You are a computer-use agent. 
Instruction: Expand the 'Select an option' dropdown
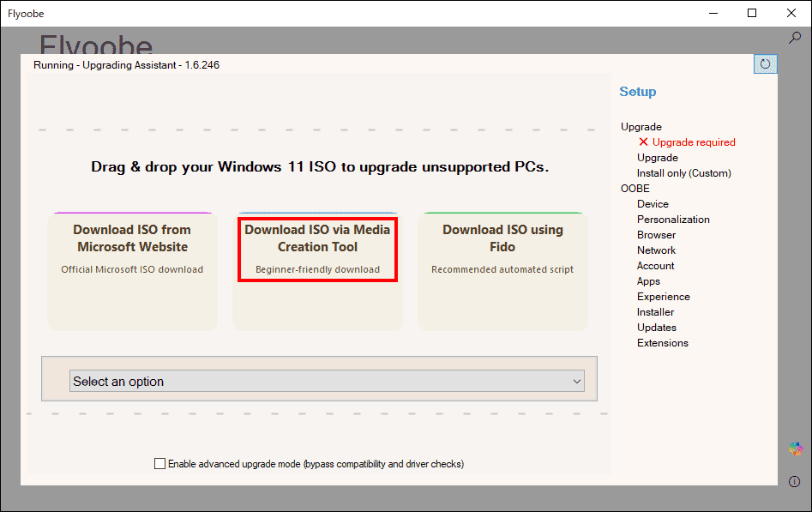pos(327,381)
